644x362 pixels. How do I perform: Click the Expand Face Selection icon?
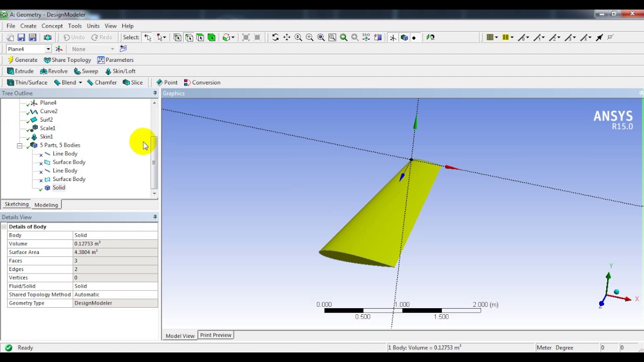point(246,37)
